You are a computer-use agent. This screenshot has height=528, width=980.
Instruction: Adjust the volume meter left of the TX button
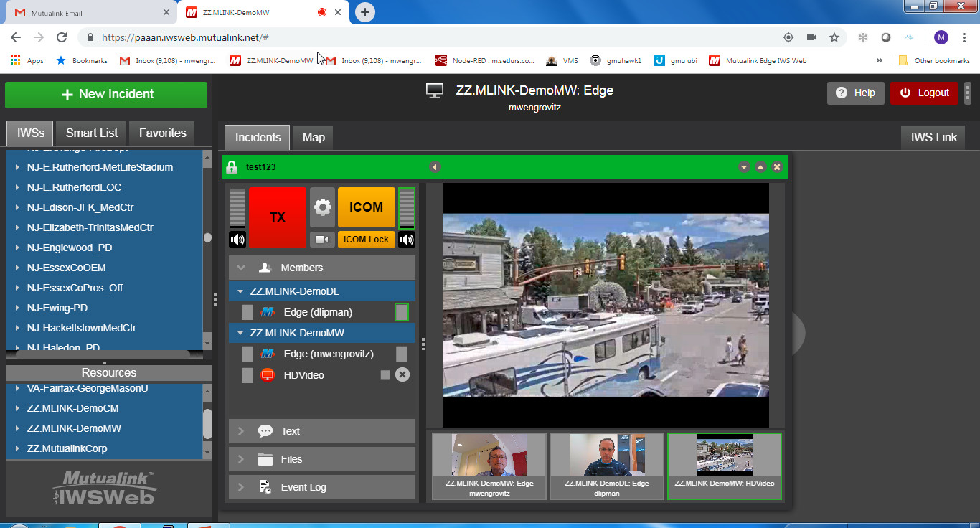pos(237,208)
